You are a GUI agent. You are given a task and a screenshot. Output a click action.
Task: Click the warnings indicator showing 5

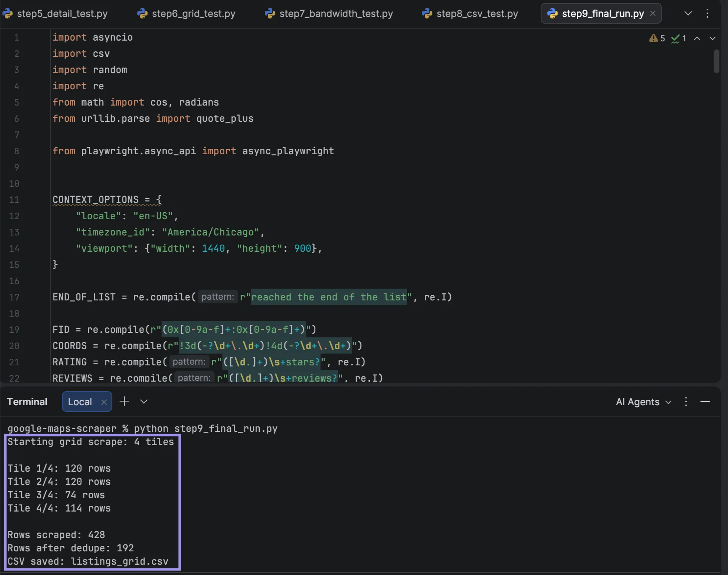[x=657, y=38]
